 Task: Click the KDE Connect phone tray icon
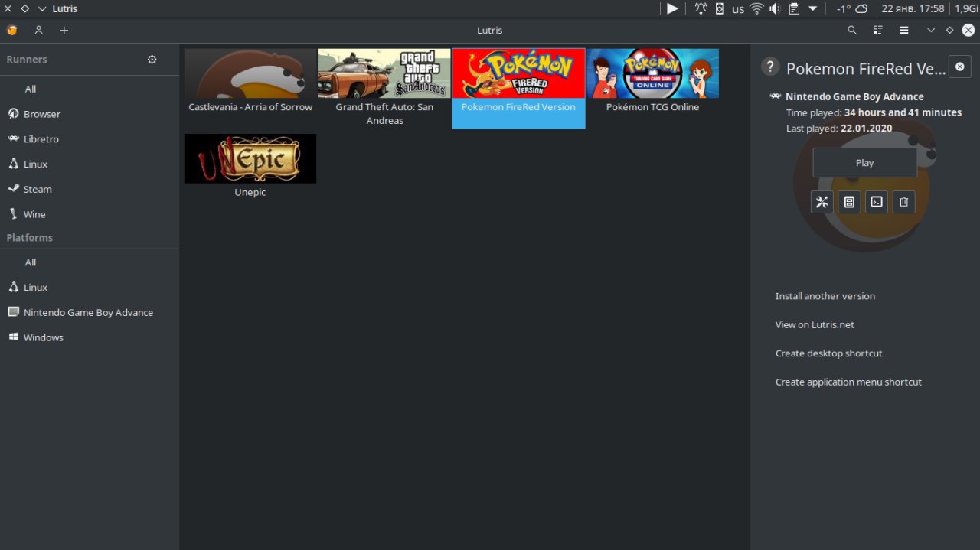click(x=720, y=8)
